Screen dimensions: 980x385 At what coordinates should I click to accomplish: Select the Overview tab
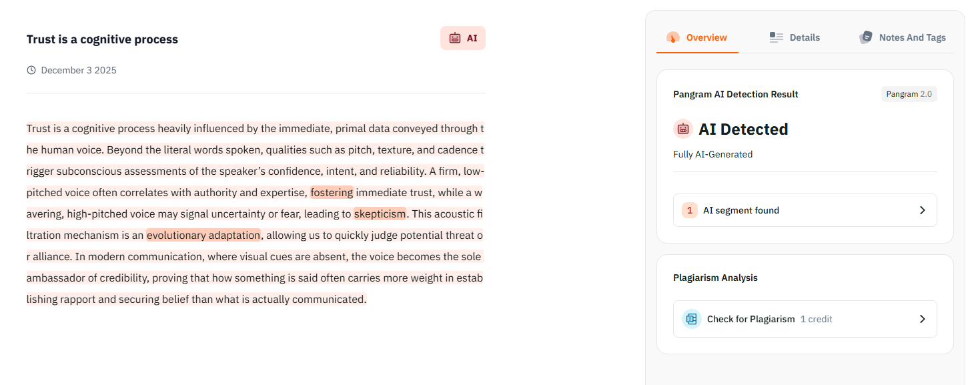tap(706, 37)
